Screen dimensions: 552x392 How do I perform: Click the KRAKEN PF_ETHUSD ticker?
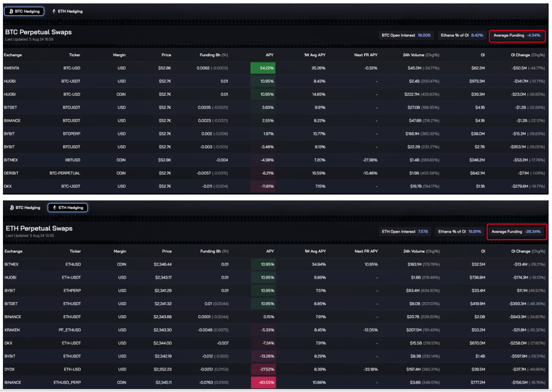(68, 330)
